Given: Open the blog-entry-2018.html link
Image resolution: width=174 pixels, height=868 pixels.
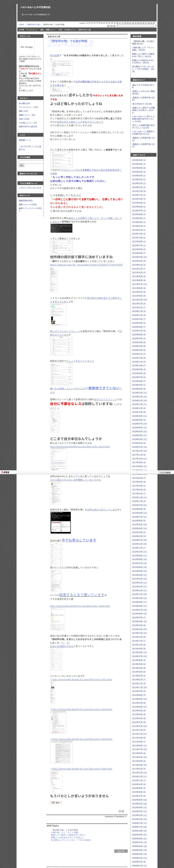Looking at the screenshot, I should click(x=80, y=606).
